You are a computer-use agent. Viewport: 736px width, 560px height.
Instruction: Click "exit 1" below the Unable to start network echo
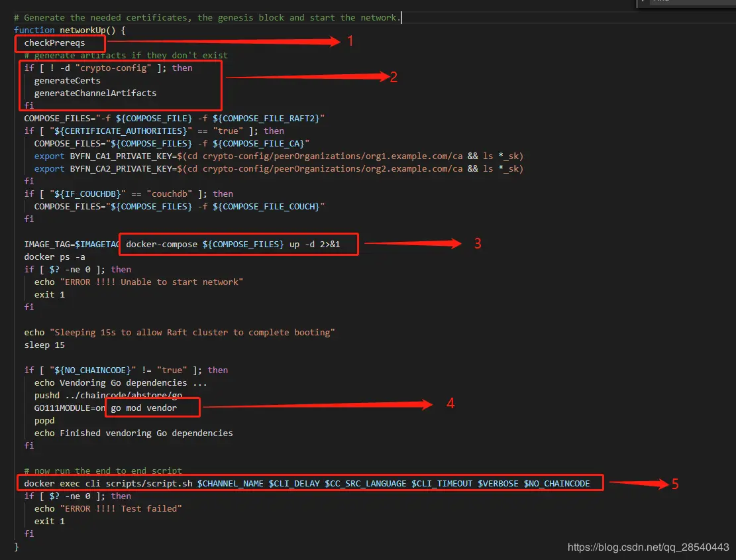pyautogui.click(x=49, y=295)
